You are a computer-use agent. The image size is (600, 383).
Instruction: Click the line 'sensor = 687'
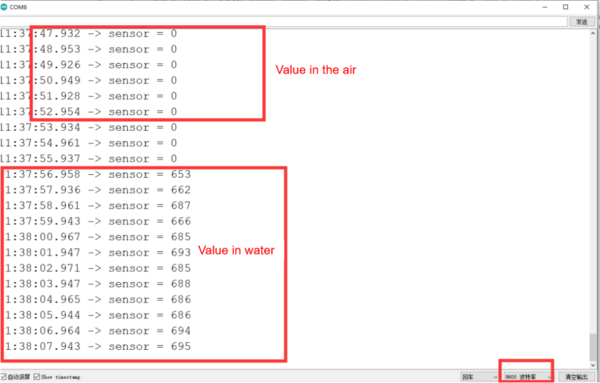pos(98,206)
